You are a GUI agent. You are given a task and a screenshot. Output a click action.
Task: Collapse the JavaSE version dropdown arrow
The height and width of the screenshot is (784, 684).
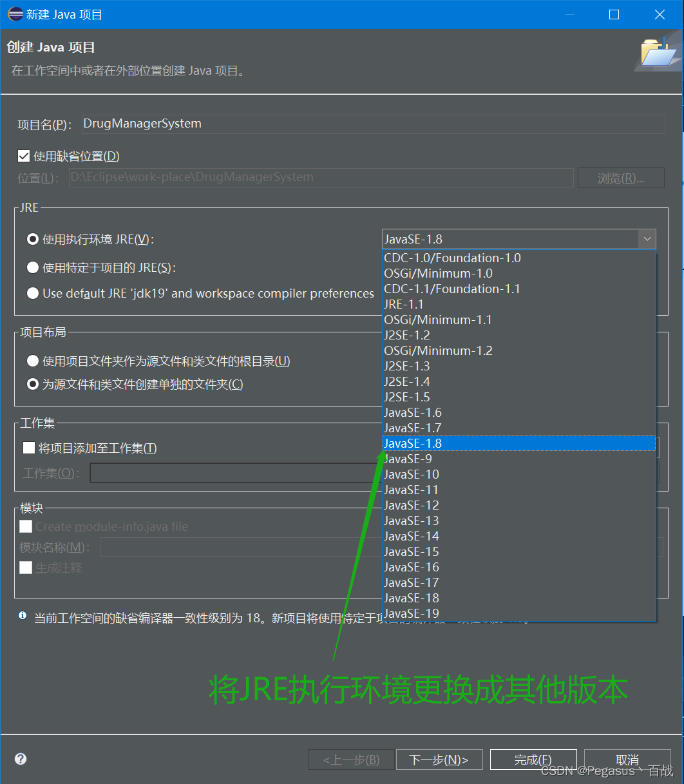click(647, 238)
